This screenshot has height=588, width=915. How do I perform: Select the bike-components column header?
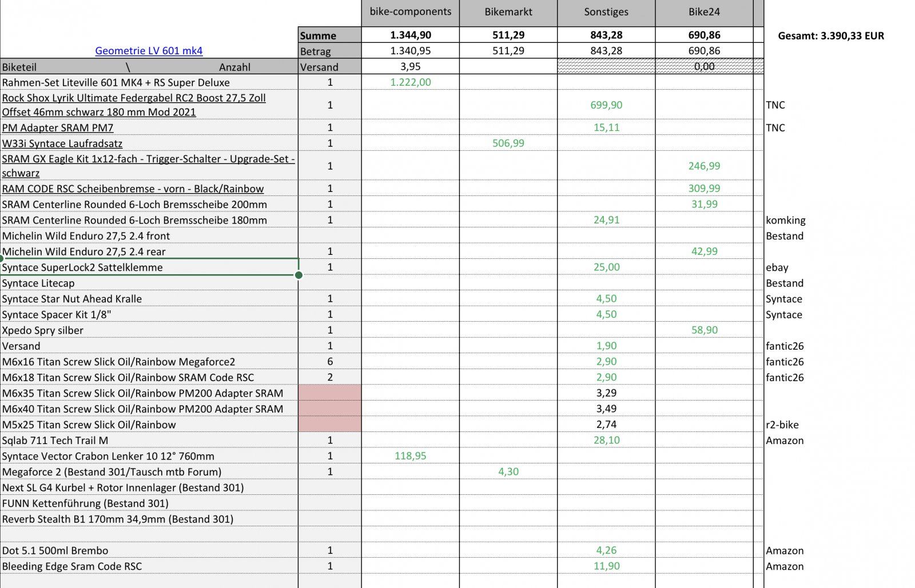pos(410,13)
